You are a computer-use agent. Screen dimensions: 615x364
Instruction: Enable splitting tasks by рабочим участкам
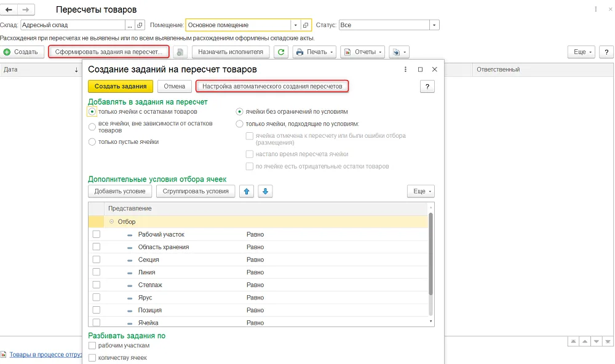point(92,346)
